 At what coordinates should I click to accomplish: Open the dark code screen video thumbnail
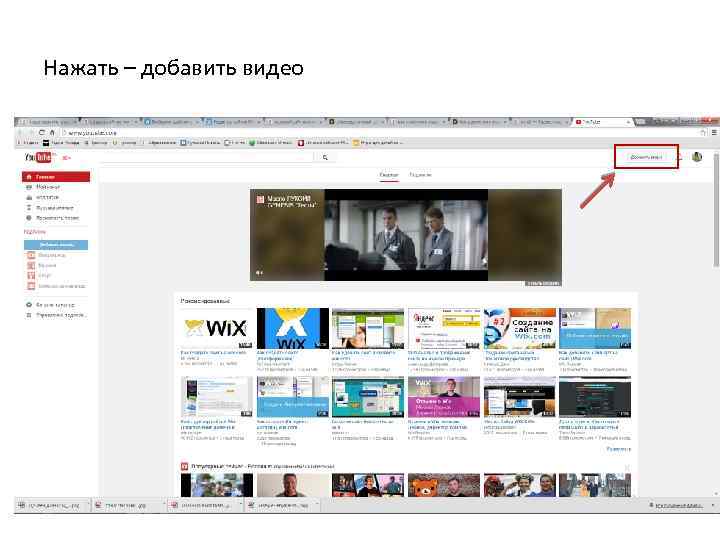click(595, 397)
